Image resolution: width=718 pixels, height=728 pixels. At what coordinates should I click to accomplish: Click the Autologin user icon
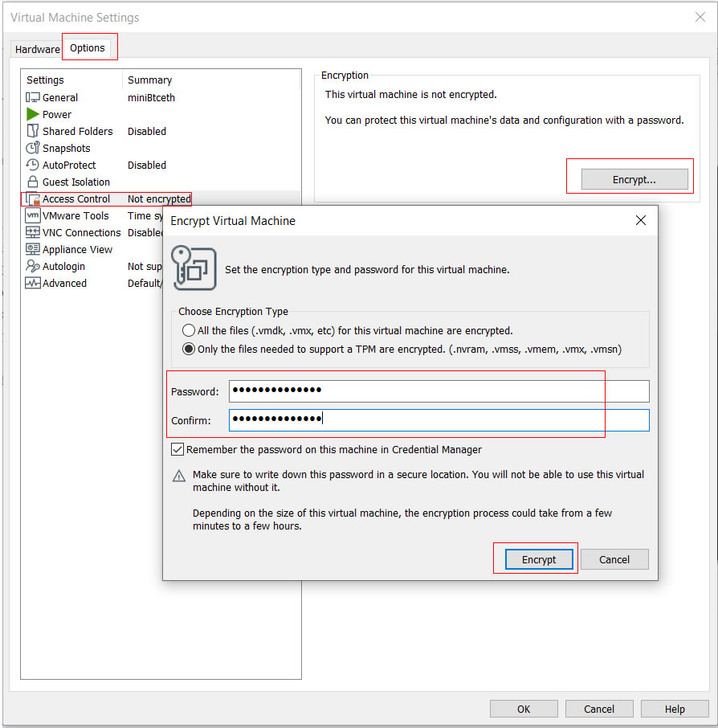coord(33,266)
